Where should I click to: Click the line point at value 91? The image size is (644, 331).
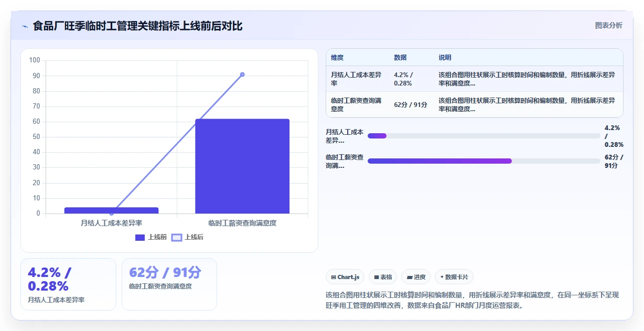242,74
